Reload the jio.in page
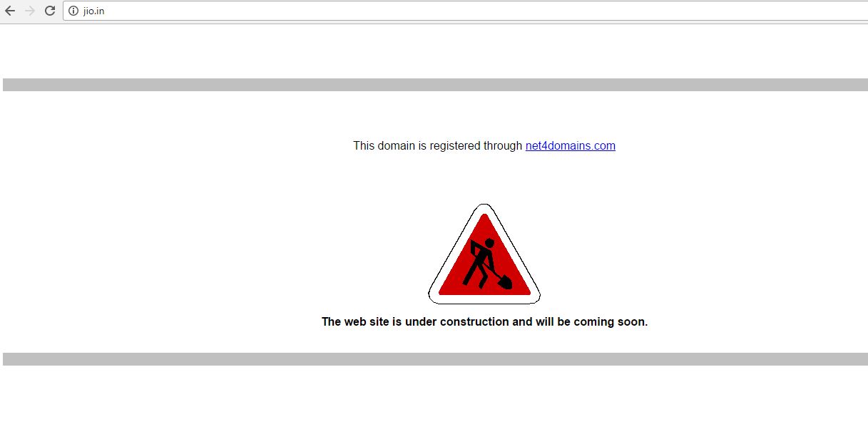 pos(50,11)
